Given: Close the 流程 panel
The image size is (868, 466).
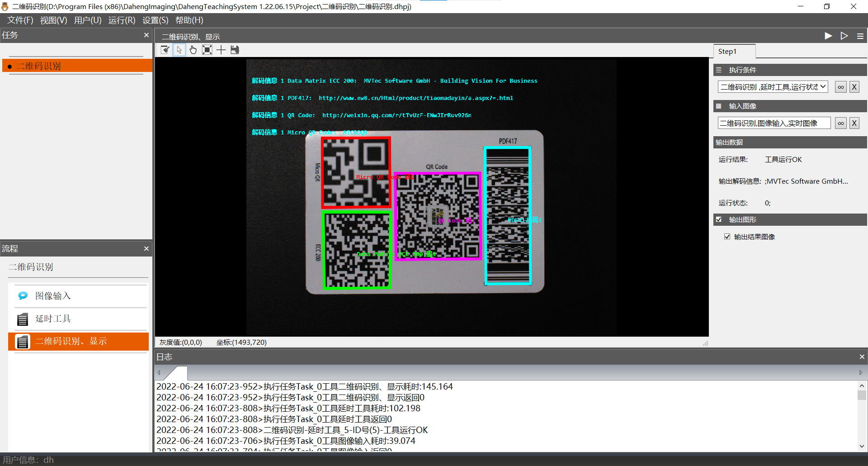Looking at the screenshot, I should coord(146,249).
